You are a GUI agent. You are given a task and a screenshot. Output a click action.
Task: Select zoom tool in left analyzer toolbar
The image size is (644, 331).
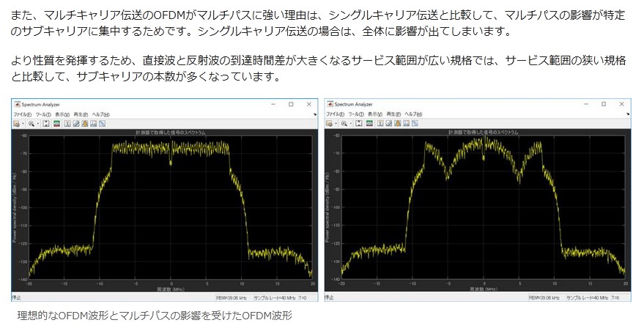click(x=32, y=124)
